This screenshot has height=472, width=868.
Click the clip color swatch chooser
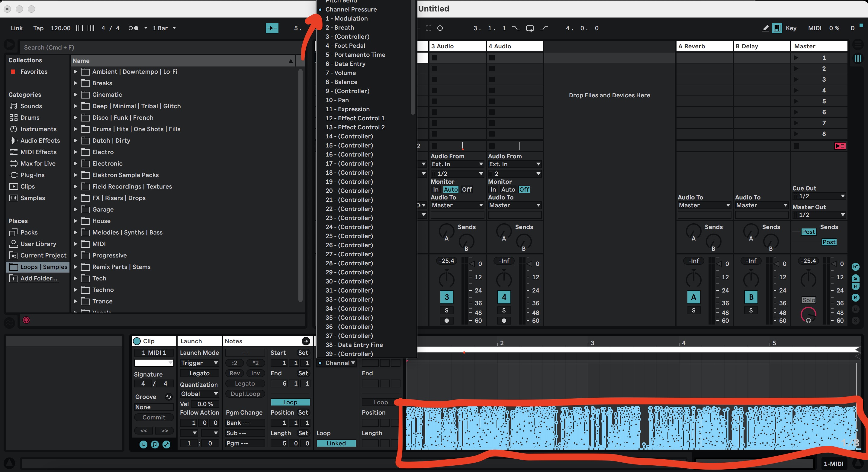click(x=154, y=363)
